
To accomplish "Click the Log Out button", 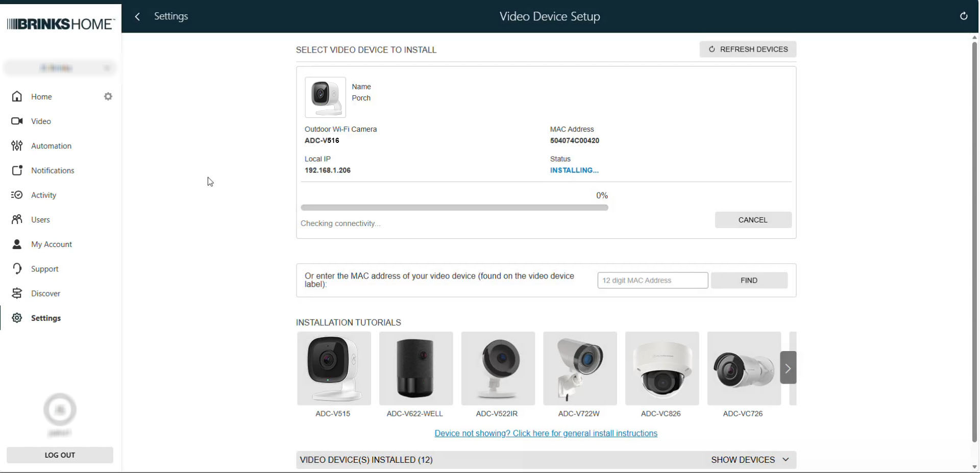I will click(60, 455).
